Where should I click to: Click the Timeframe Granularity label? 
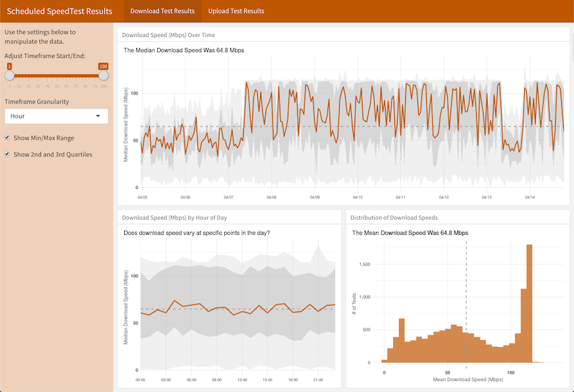click(36, 102)
